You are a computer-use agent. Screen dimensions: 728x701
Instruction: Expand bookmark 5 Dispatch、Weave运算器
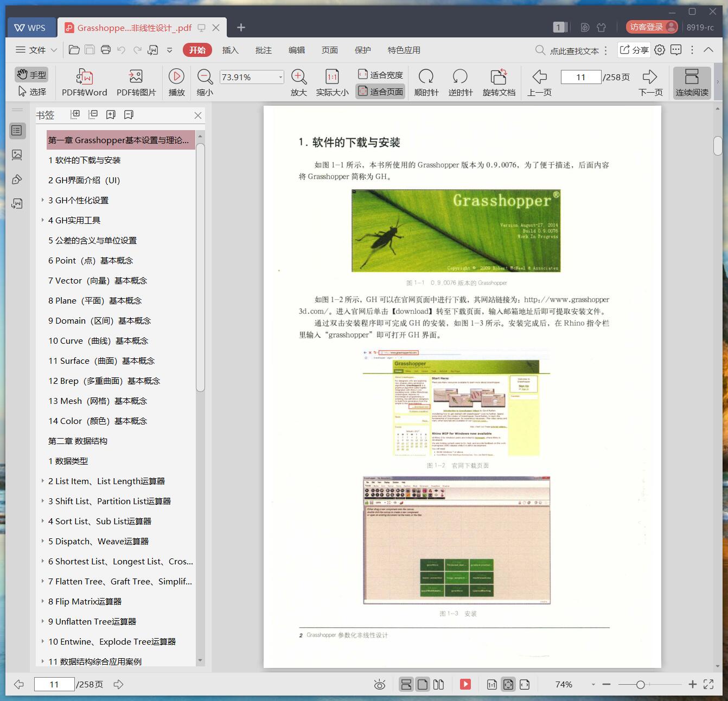coord(43,541)
